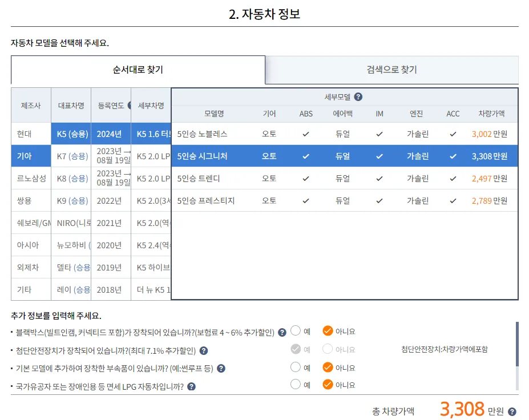Open help for the 면세 LPG question
Viewport: 529px width, 420px height.
click(x=192, y=386)
